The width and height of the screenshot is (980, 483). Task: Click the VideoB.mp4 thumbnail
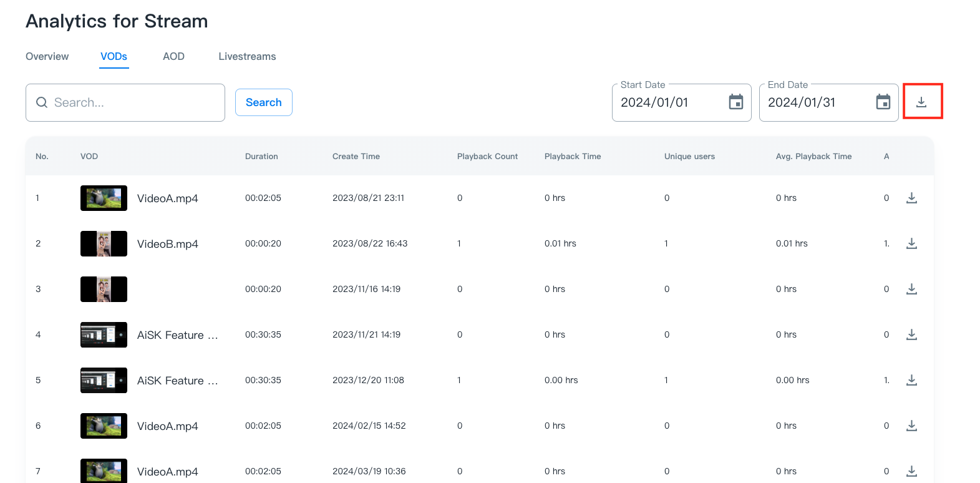(x=104, y=243)
